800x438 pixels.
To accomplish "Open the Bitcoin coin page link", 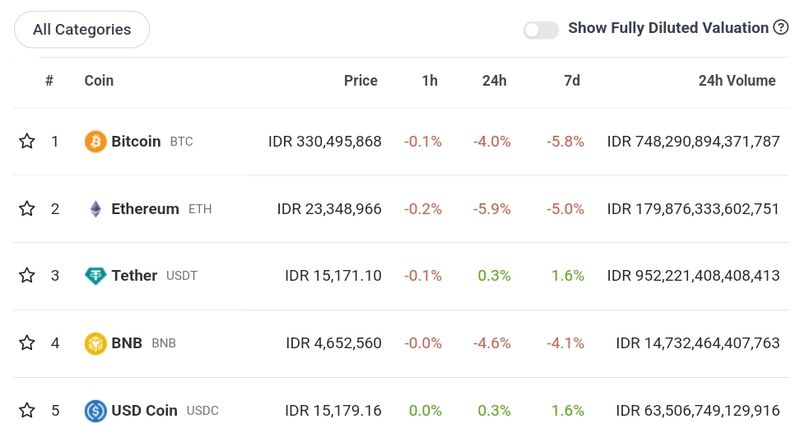I will point(136,141).
